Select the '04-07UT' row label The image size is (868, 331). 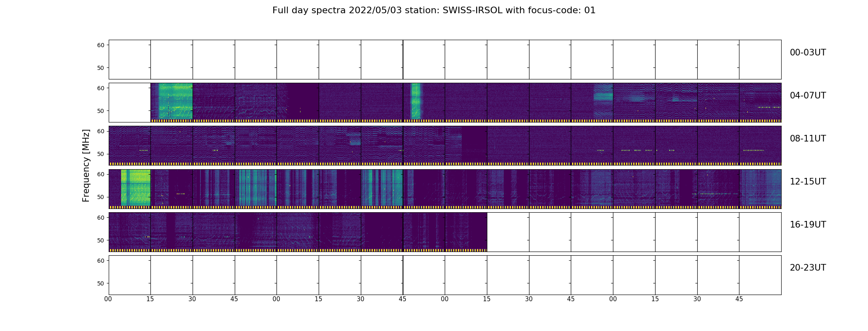tap(808, 96)
